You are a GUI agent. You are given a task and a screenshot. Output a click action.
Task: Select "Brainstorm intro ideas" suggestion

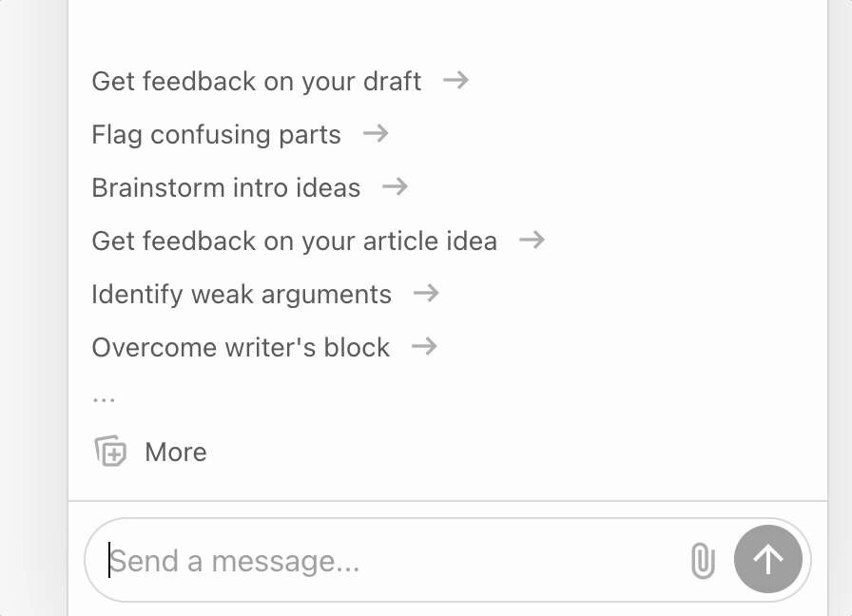225,188
